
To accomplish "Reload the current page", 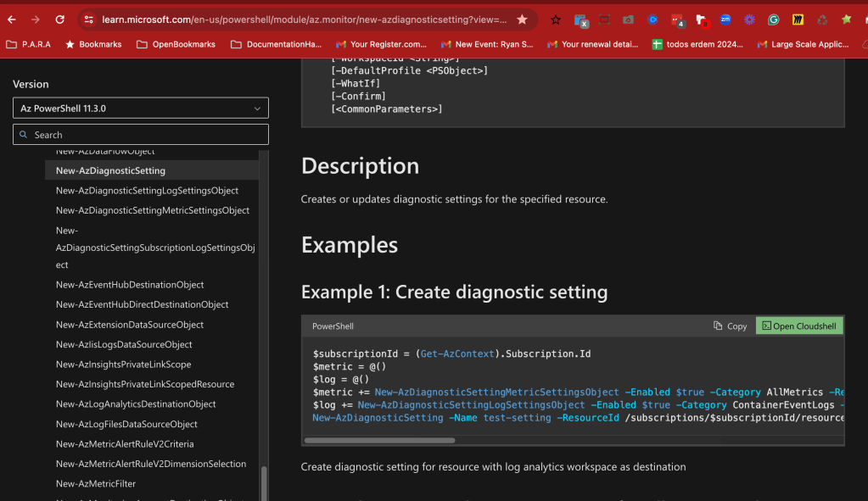I will click(x=59, y=19).
